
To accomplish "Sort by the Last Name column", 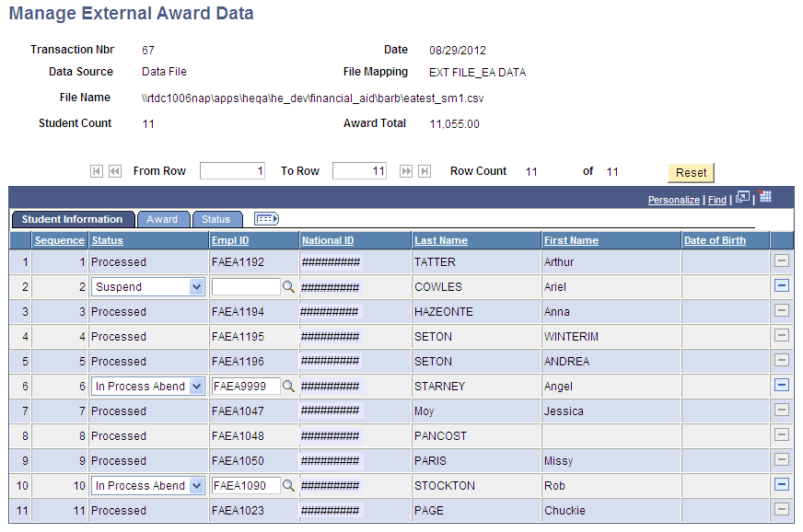I will pos(440,240).
